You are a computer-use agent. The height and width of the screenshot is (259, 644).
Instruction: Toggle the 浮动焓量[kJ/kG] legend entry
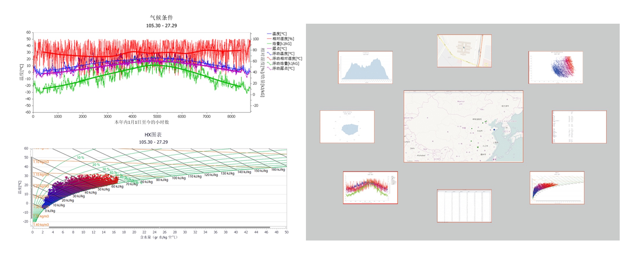(x=283, y=63)
